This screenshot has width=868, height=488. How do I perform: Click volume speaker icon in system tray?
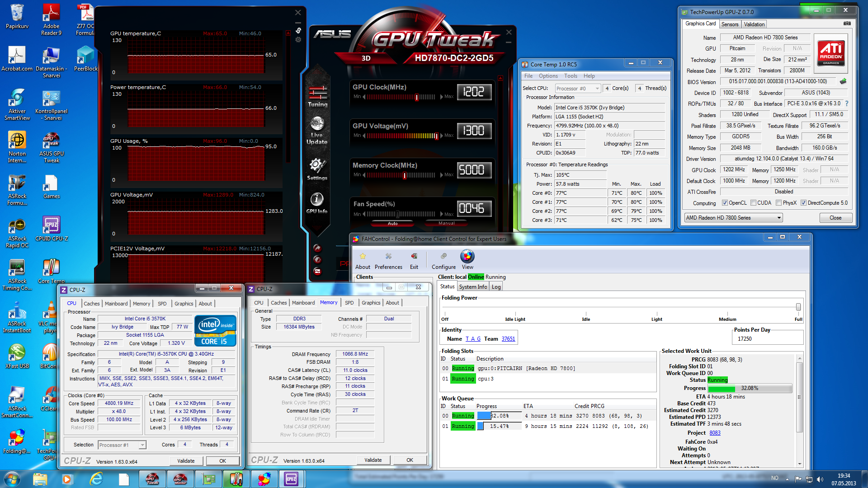tap(820, 479)
